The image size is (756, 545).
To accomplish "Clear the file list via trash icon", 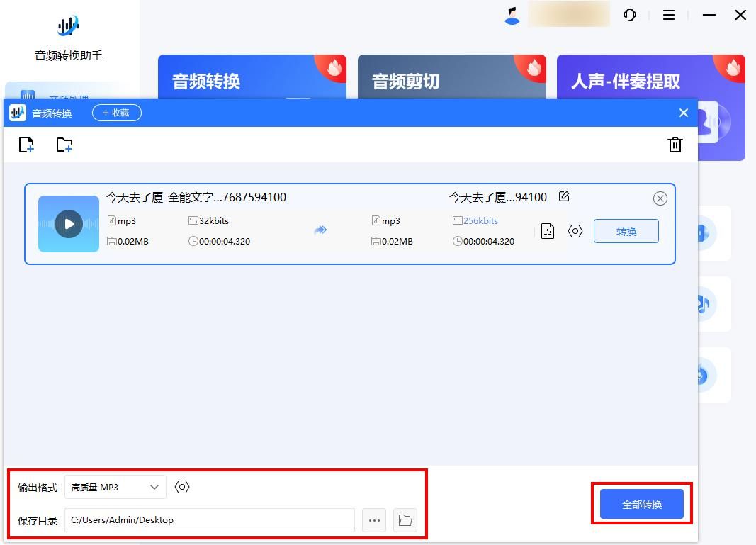I will 675,145.
